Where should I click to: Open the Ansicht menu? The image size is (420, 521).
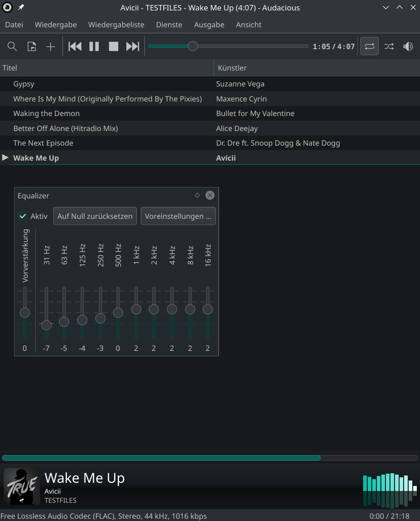point(249,25)
